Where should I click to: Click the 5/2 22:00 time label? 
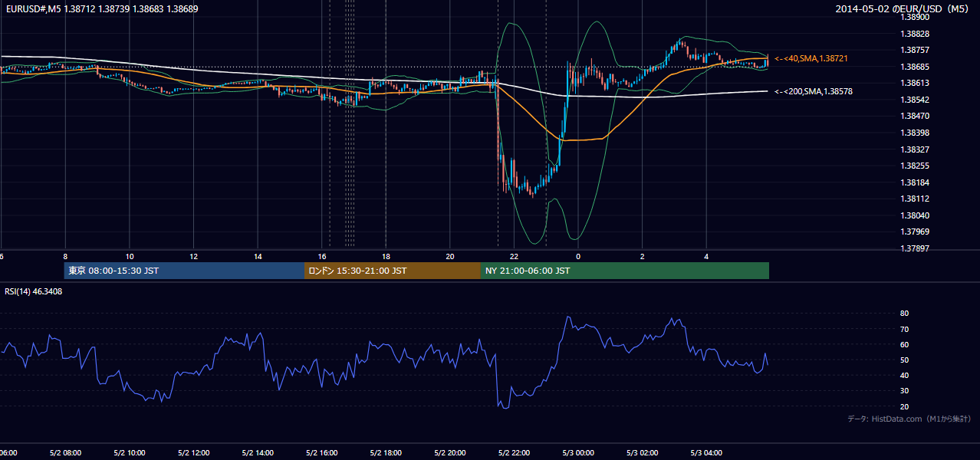515,453
